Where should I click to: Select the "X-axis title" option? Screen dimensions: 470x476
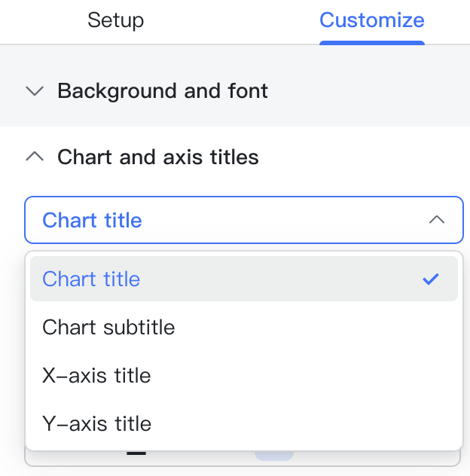point(96,375)
